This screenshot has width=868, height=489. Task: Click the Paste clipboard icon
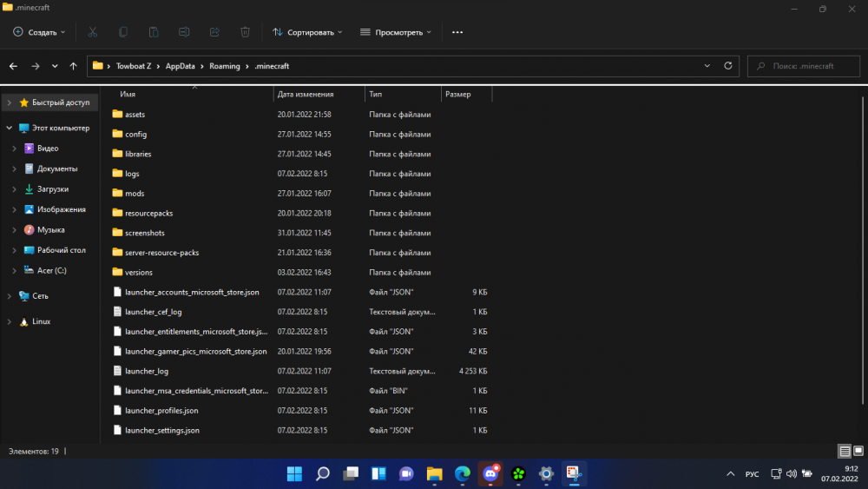coord(154,32)
